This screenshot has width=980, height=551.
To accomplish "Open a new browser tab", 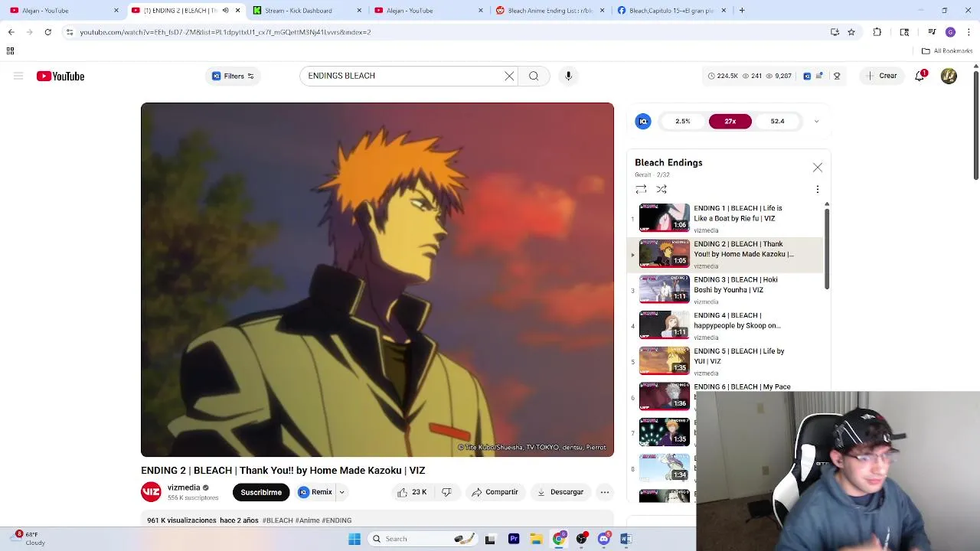I will click(x=742, y=11).
